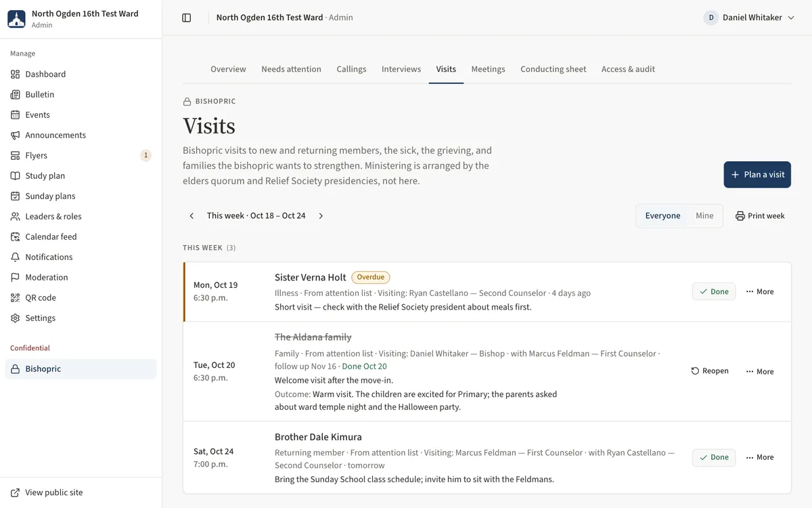
Task: Open the Study plan page
Action: 81,175
